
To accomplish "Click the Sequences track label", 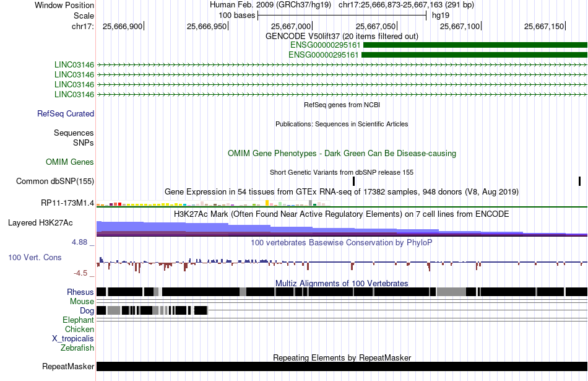I will pyautogui.click(x=74, y=133).
